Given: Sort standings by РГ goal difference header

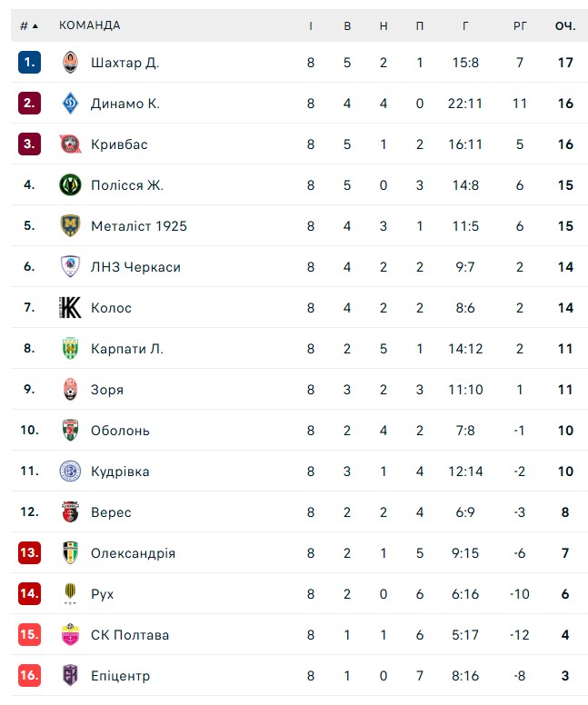Looking at the screenshot, I should tap(520, 25).
